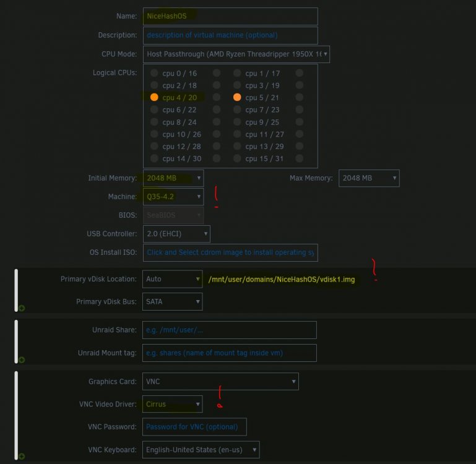Change the Machine type Q35-4.2 dropdown
Viewport: 476px width, 464px height.
click(x=173, y=197)
